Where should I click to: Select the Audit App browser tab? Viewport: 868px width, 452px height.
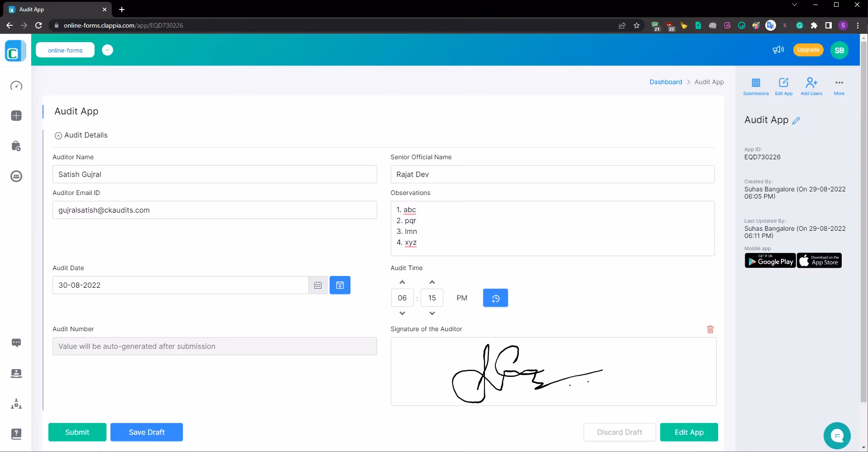pyautogui.click(x=58, y=10)
